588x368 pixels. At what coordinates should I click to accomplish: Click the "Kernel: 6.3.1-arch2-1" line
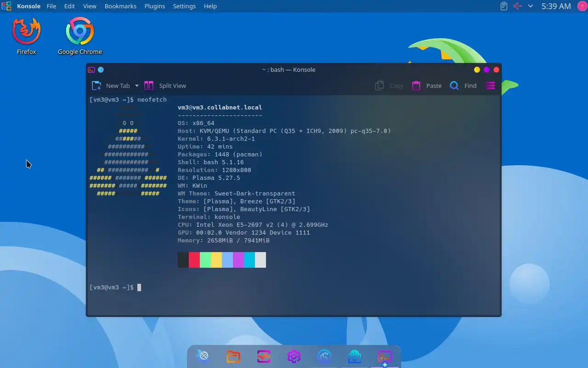click(216, 139)
